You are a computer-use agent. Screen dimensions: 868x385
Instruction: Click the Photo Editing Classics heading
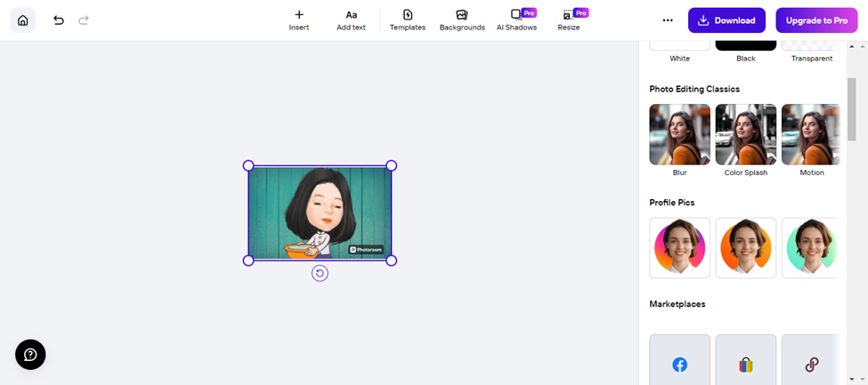694,89
